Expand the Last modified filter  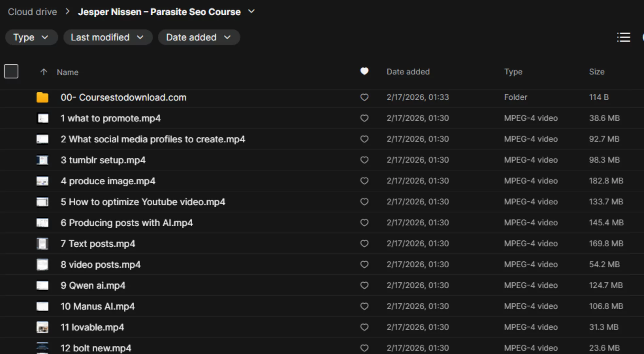coord(108,37)
